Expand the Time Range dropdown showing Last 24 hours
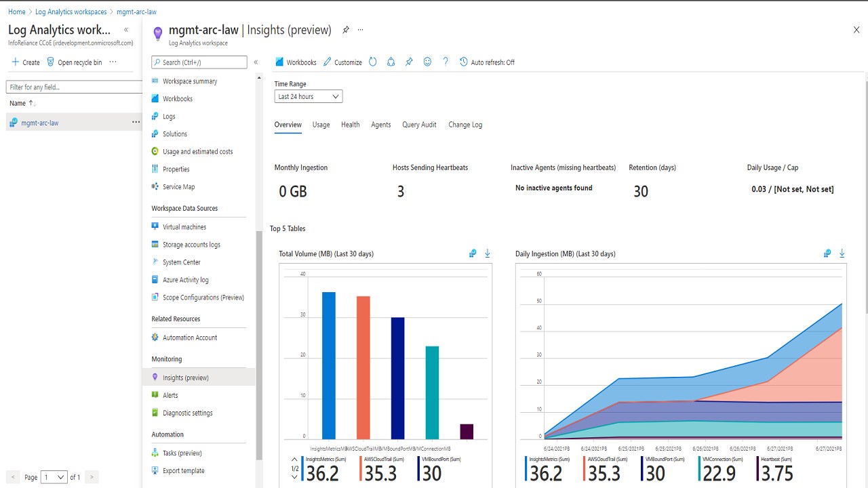This screenshot has height=488, width=868. coord(309,97)
